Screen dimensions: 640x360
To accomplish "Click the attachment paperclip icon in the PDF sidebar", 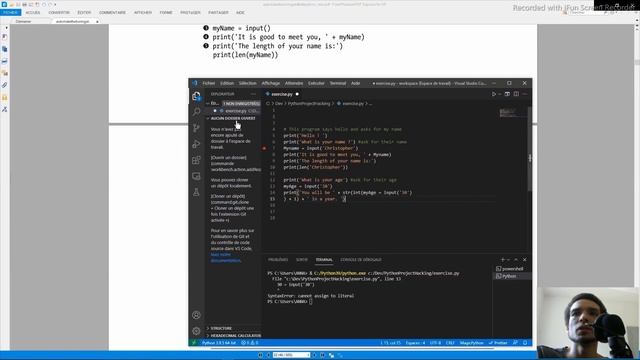I will 4,85.
